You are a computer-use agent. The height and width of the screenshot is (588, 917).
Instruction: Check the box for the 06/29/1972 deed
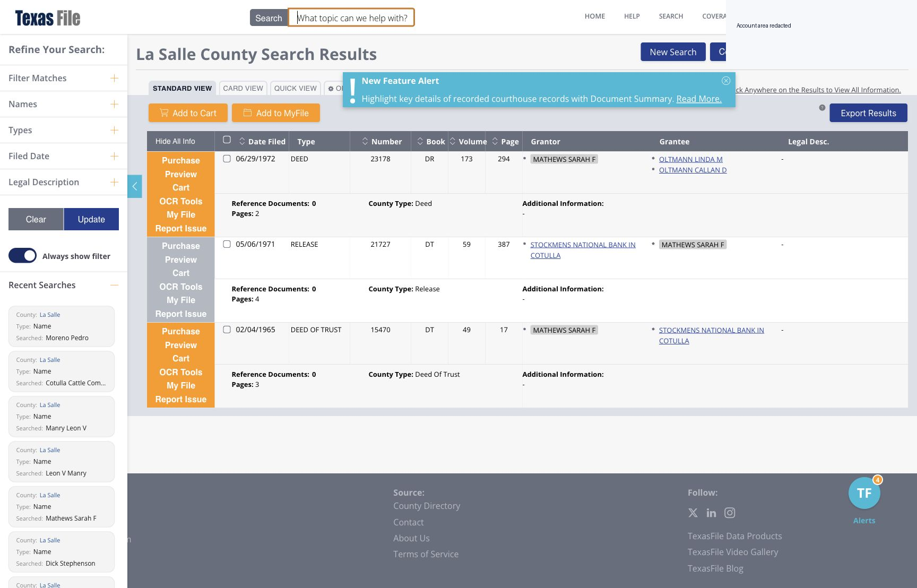pos(227,159)
